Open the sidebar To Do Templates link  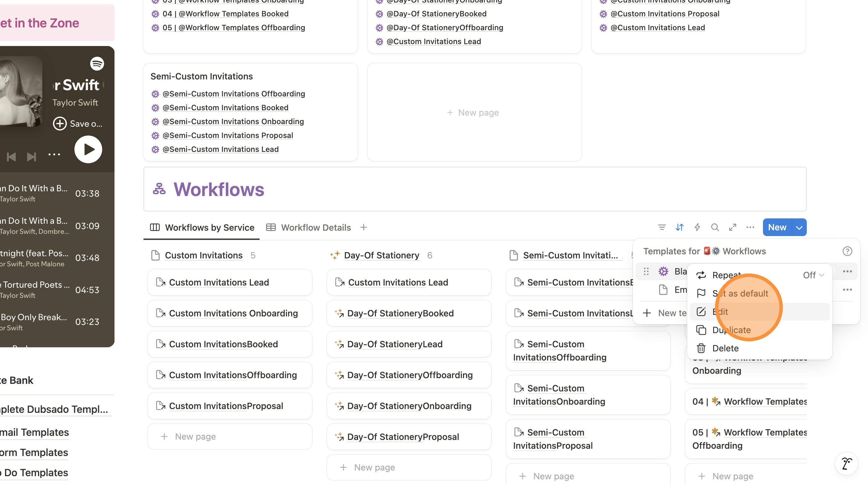coord(34,472)
